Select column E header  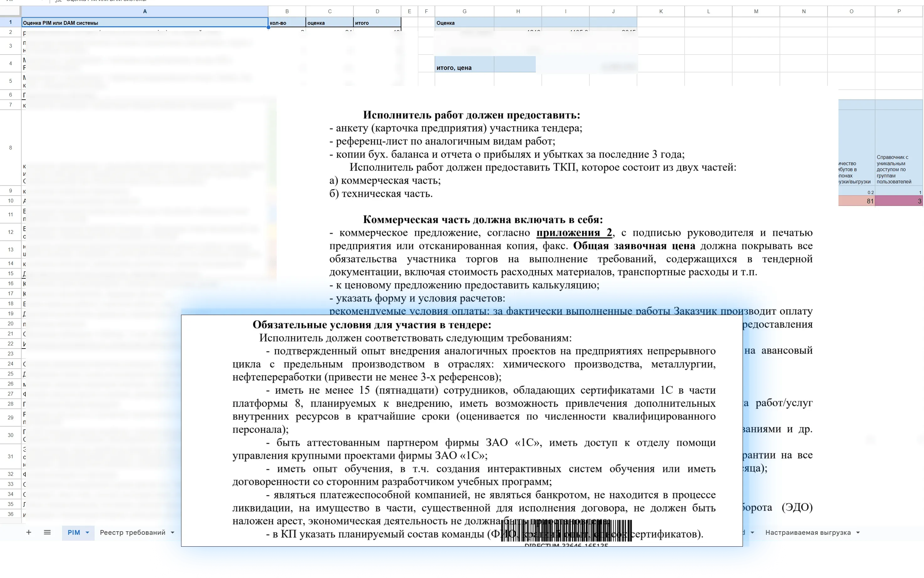coord(410,12)
